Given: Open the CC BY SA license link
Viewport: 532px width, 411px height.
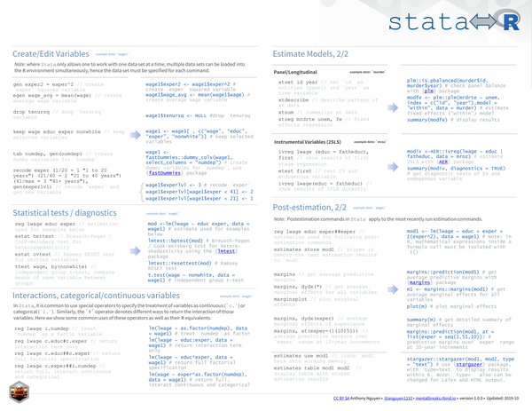Looking at the screenshot, I should (x=341, y=398).
